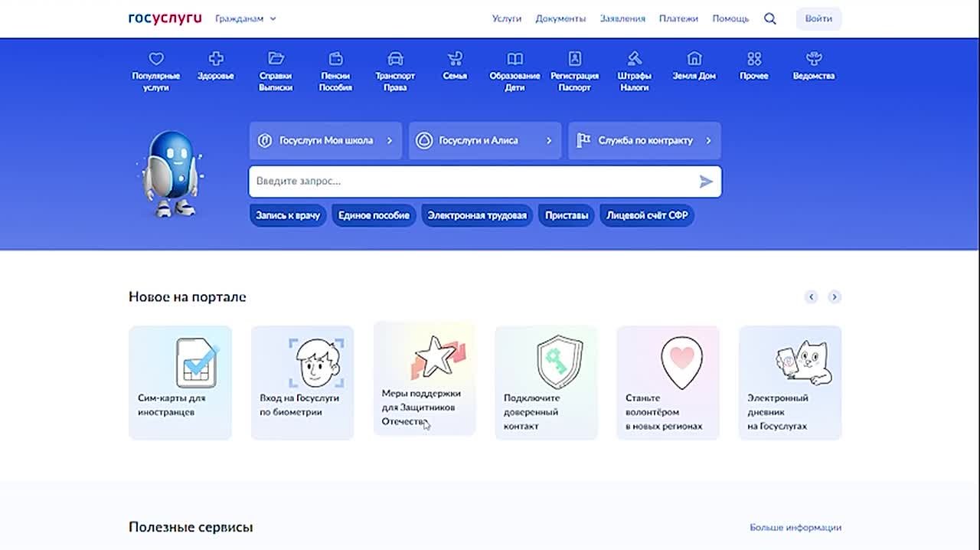The width and height of the screenshot is (980, 550).
Task: Open the Здоровье category icon
Action: point(216,59)
